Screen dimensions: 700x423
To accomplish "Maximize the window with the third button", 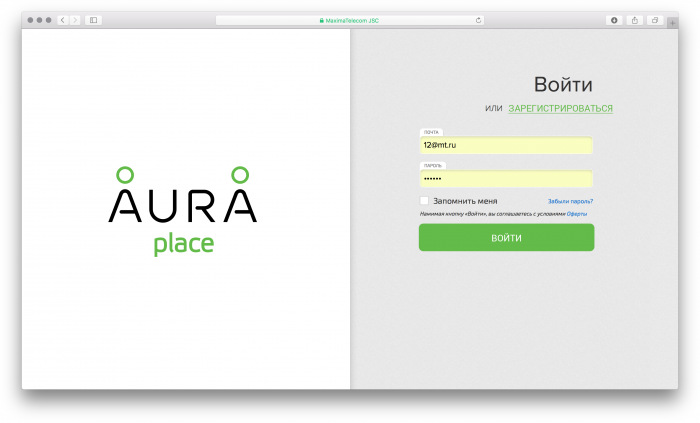I will click(48, 20).
